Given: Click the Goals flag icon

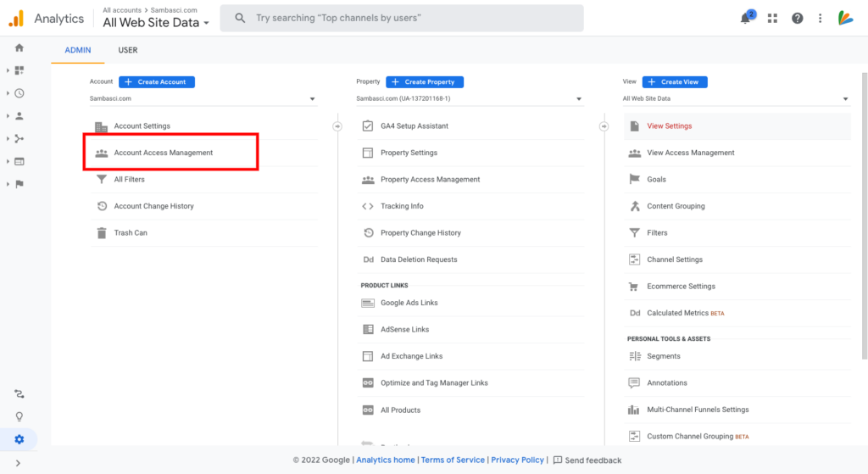Looking at the screenshot, I should click(634, 179).
